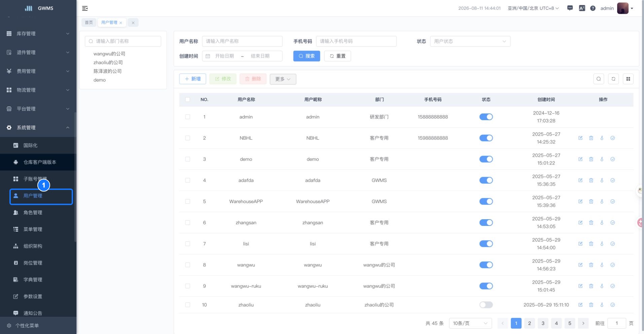
Task: Check the checkbox for row 4 adafda
Action: (188, 180)
